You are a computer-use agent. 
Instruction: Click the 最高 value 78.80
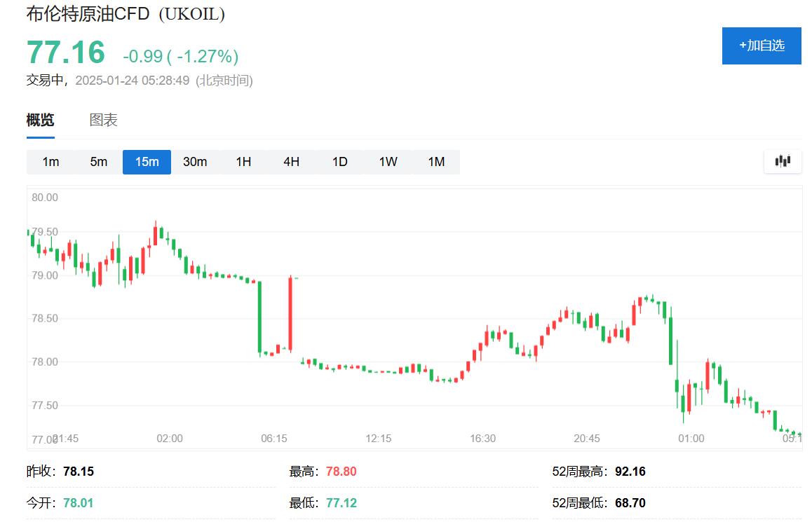tap(341, 472)
